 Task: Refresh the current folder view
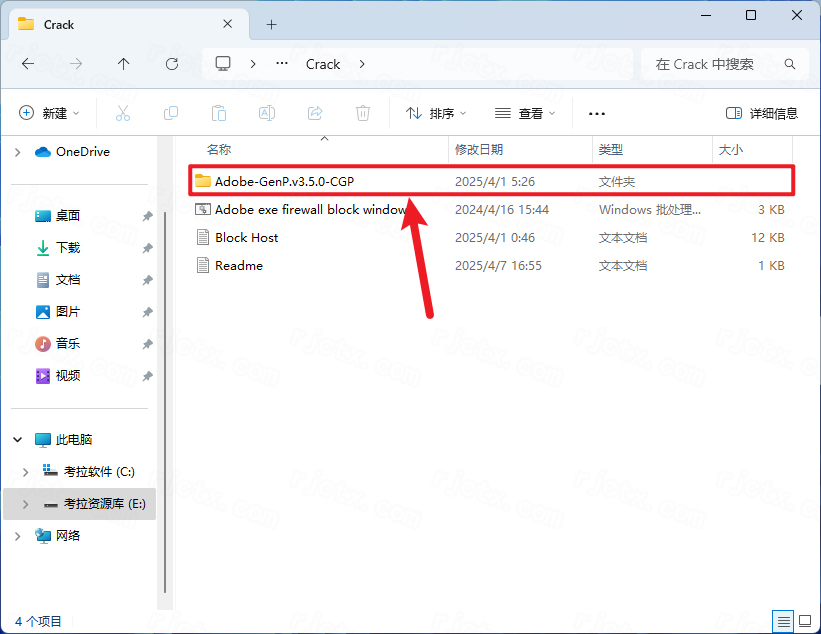coord(171,64)
